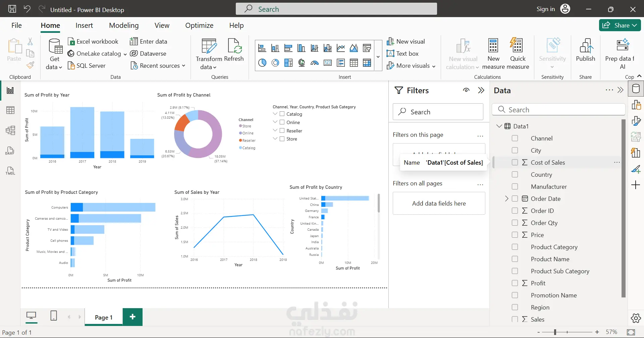This screenshot has width=644, height=338.
Task: Insert an area chart visual
Action: click(354, 48)
